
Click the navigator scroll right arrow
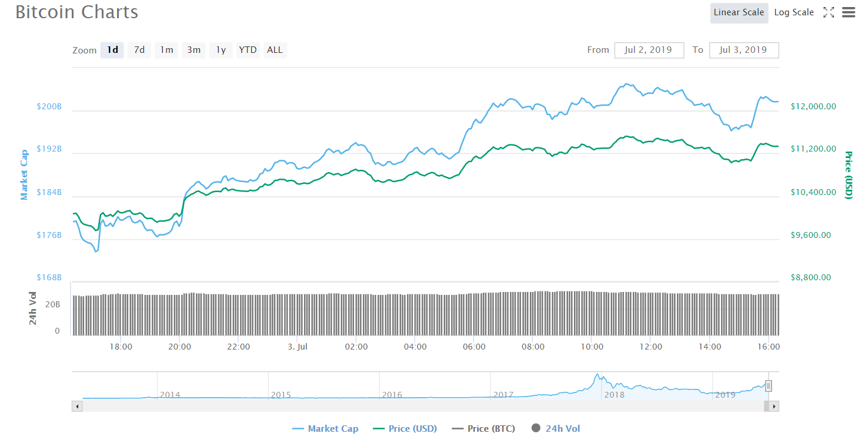click(x=774, y=406)
